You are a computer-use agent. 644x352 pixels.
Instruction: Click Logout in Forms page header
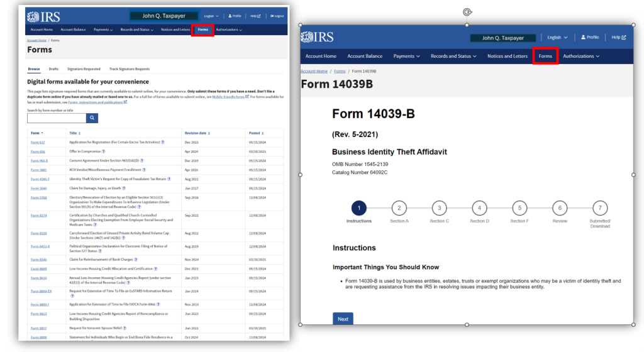coord(277,16)
